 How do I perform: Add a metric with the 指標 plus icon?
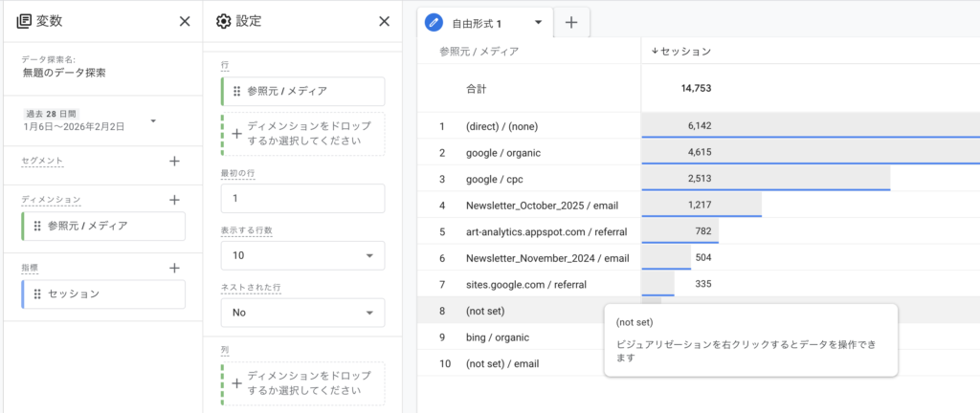click(174, 268)
